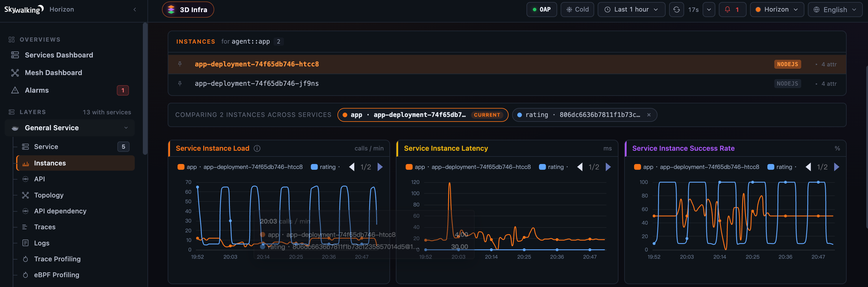Image resolution: width=868 pixels, height=287 pixels.
Task: Select Service in the sidebar tree
Action: point(46,147)
